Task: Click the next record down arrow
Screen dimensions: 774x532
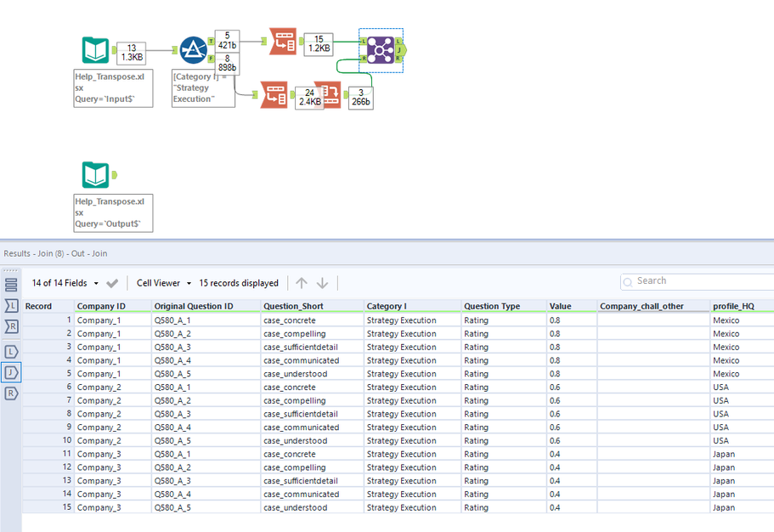Action: coord(322,283)
